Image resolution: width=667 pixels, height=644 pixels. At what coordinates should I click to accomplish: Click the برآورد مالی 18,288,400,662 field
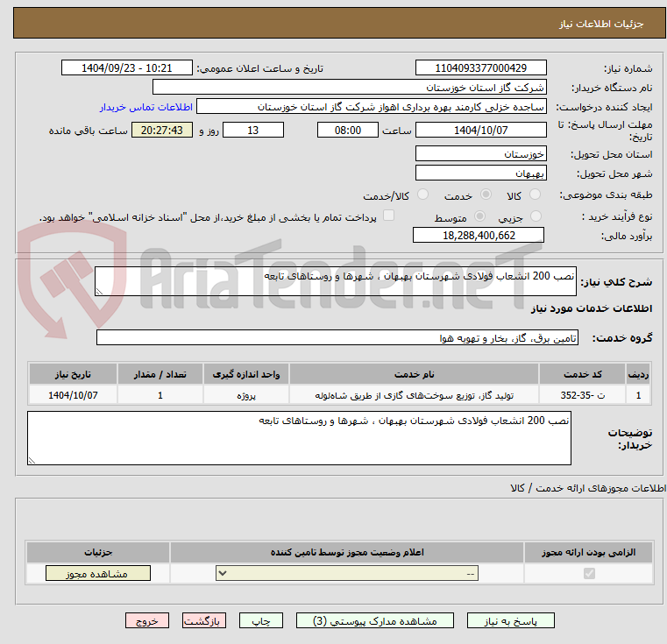[479, 235]
